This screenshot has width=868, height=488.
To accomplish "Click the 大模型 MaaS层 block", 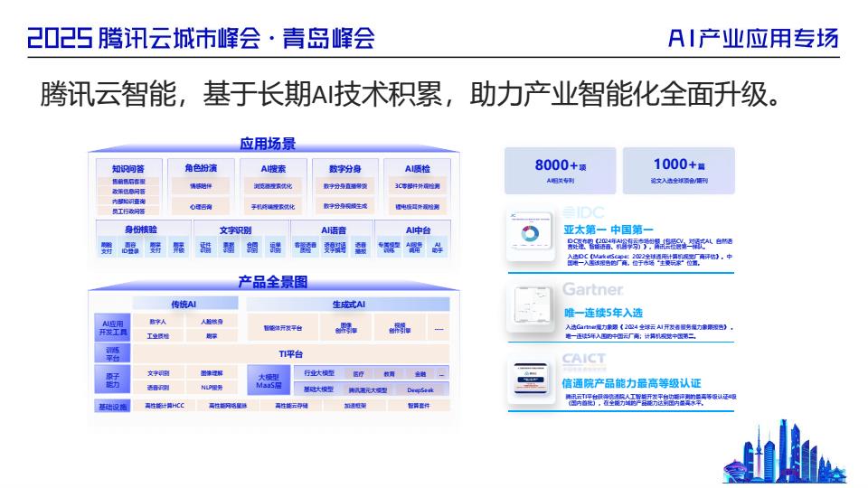I will (x=269, y=380).
